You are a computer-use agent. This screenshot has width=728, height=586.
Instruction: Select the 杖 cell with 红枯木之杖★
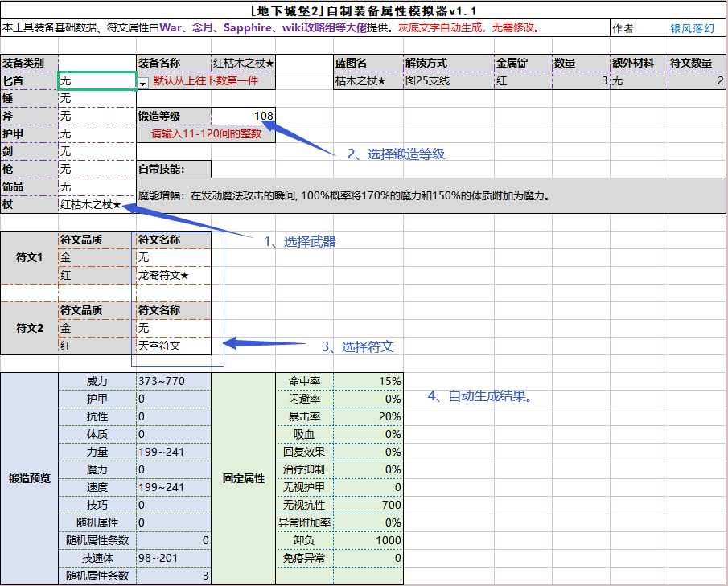[x=97, y=205]
